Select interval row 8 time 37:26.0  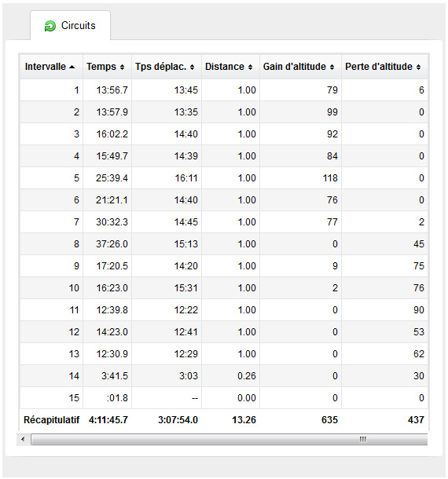[x=112, y=243]
